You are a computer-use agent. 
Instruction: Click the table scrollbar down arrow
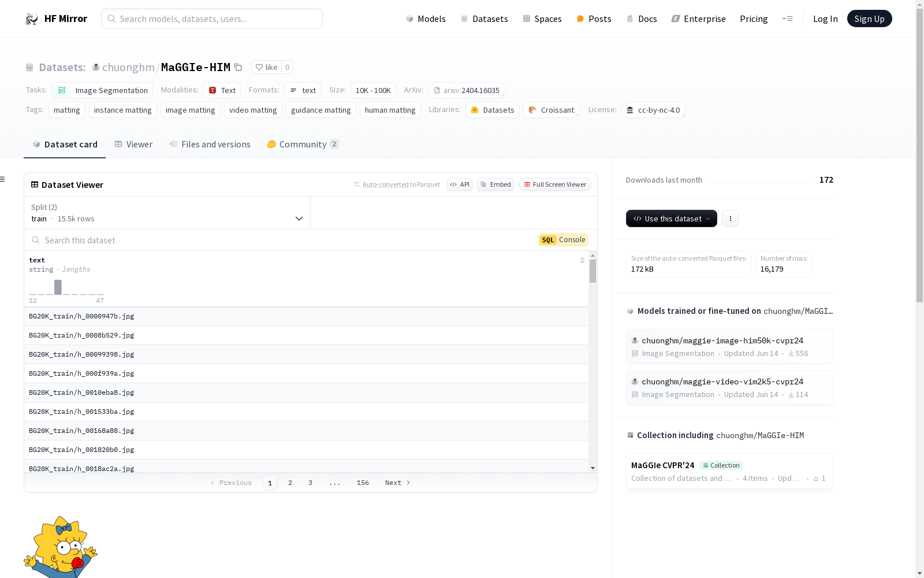click(593, 468)
